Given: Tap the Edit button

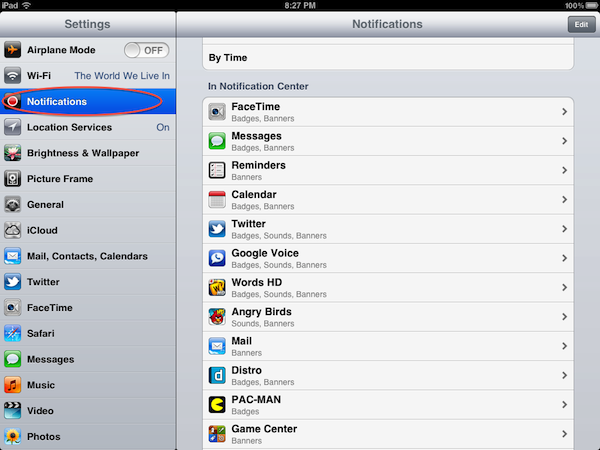Looking at the screenshot, I should click(581, 24).
